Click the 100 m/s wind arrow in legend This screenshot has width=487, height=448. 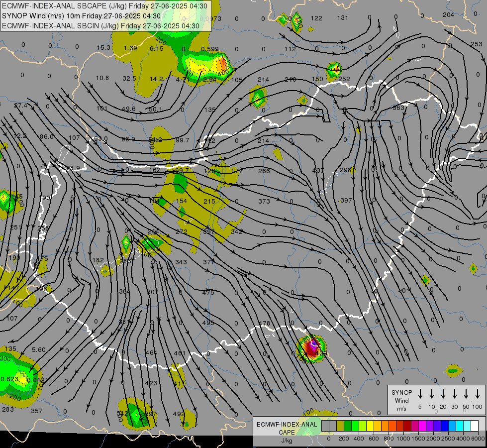pyautogui.click(x=478, y=394)
